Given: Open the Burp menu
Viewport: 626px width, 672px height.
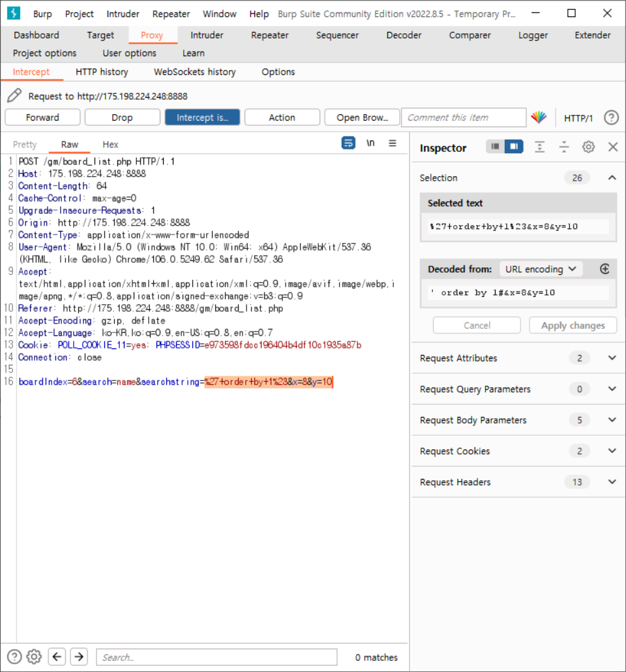Looking at the screenshot, I should point(42,14).
